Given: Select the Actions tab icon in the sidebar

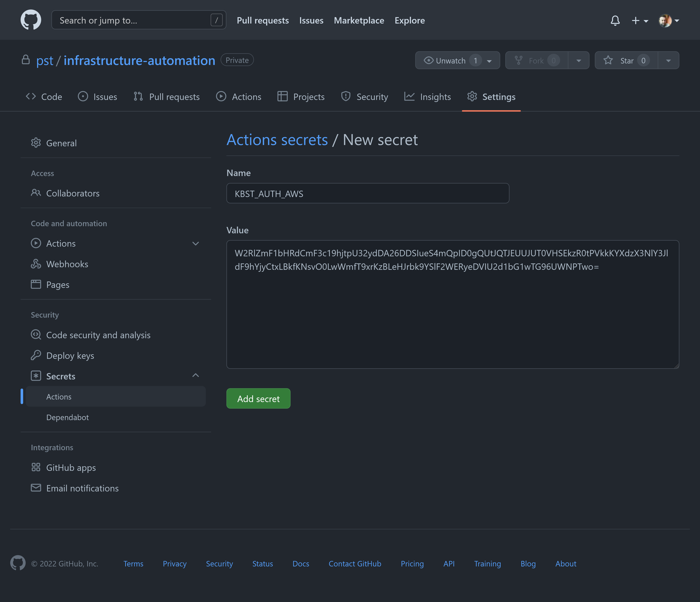Looking at the screenshot, I should (36, 243).
